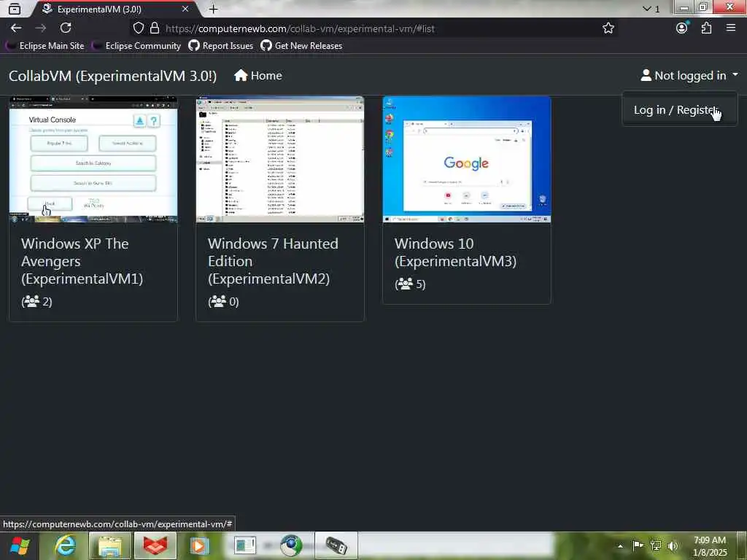Click the padlock site security icon

pyautogui.click(x=155, y=28)
